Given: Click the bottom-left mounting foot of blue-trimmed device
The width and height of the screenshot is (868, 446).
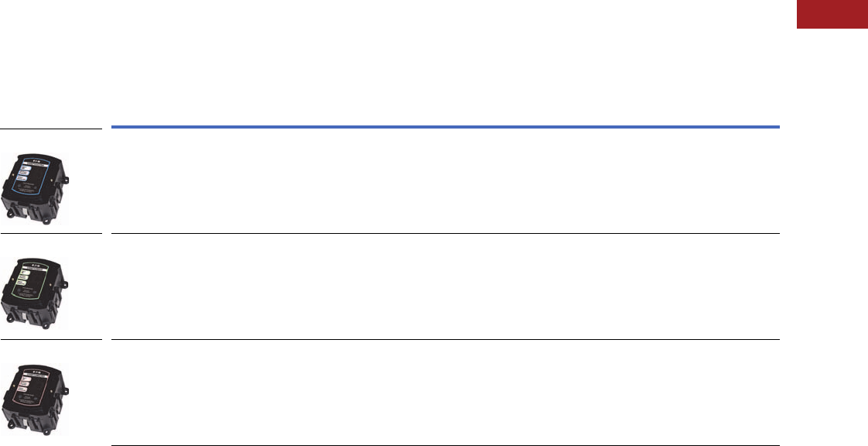Looking at the screenshot, I should (x=10, y=213).
